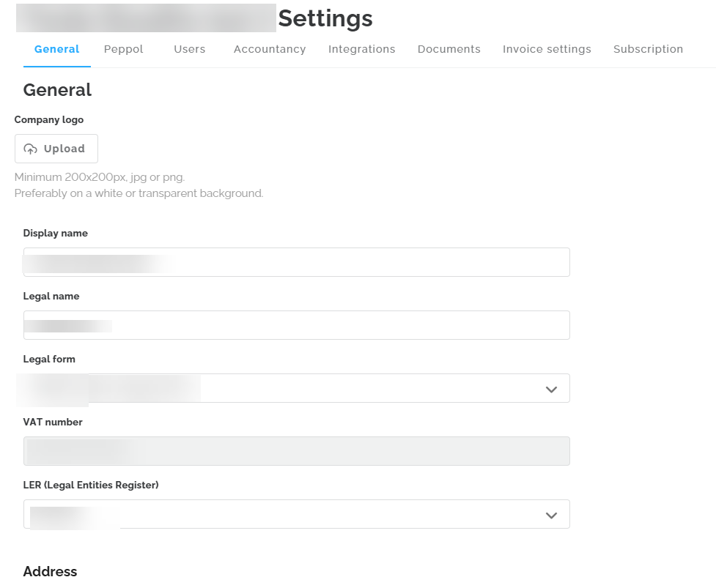Click the Settings page heading

pos(325,18)
